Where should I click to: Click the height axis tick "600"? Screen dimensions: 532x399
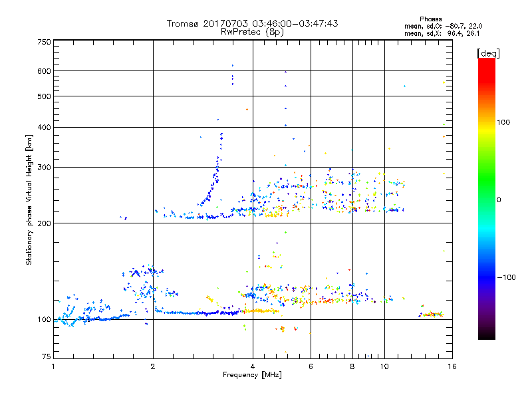(44, 71)
